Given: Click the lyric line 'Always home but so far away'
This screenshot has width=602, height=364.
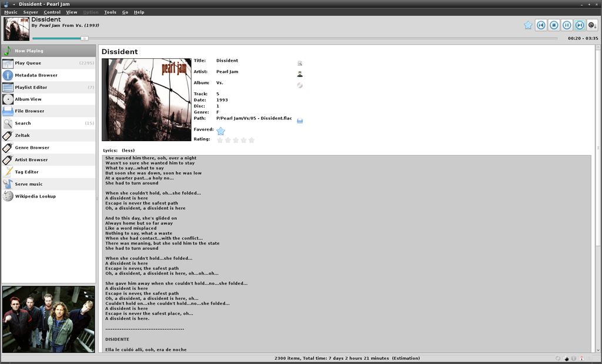Looking at the screenshot, I should [139, 223].
